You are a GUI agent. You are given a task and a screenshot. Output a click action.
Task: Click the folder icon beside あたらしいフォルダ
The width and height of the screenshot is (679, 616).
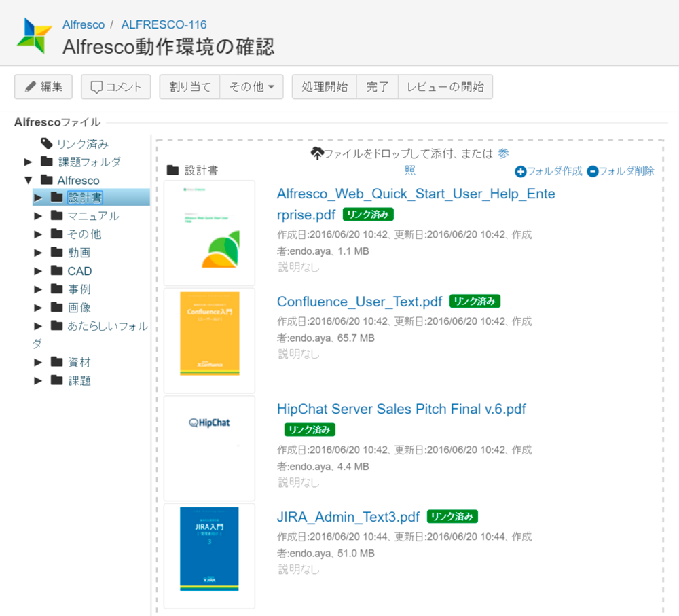tap(57, 325)
